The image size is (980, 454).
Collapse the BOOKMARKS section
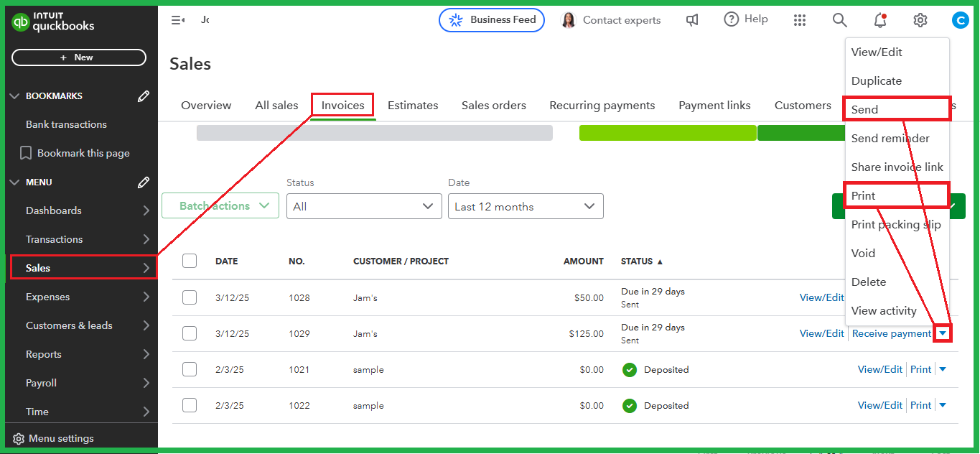click(x=15, y=96)
